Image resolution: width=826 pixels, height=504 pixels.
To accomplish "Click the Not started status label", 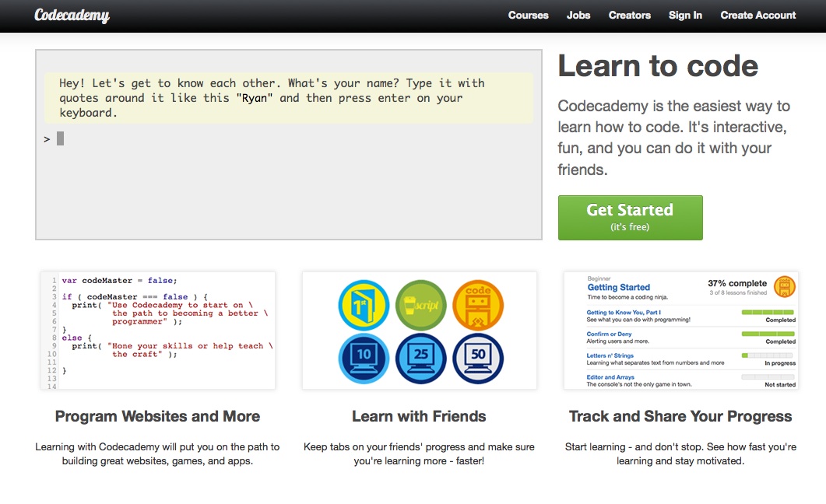I will pos(780,384).
